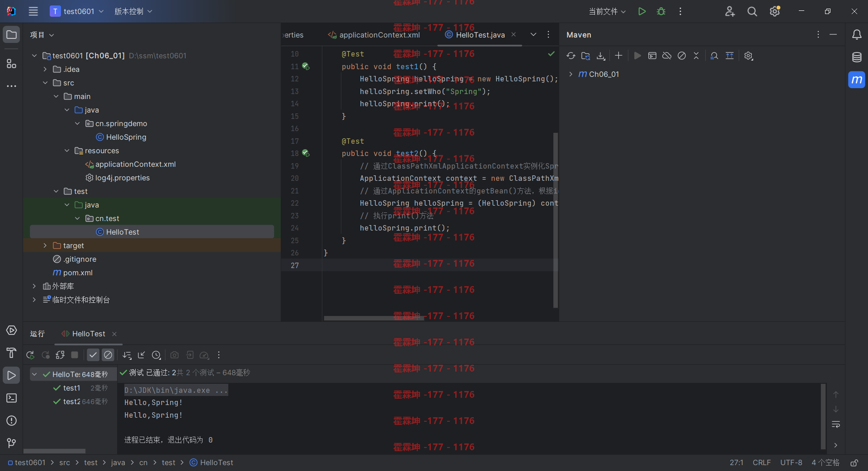The width and height of the screenshot is (868, 471).
Task: Run the current file with the green play icon
Action: [x=642, y=11]
